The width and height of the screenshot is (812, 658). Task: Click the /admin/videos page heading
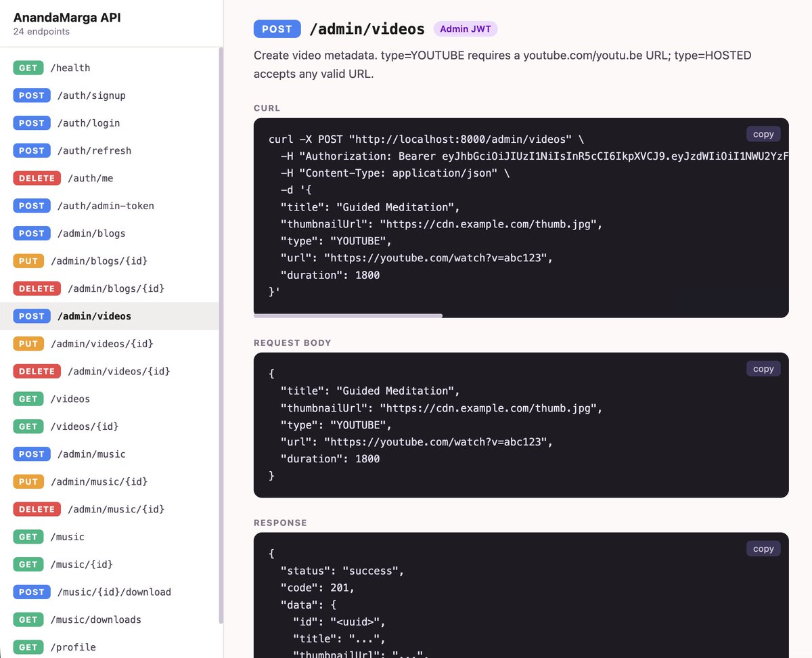click(367, 29)
